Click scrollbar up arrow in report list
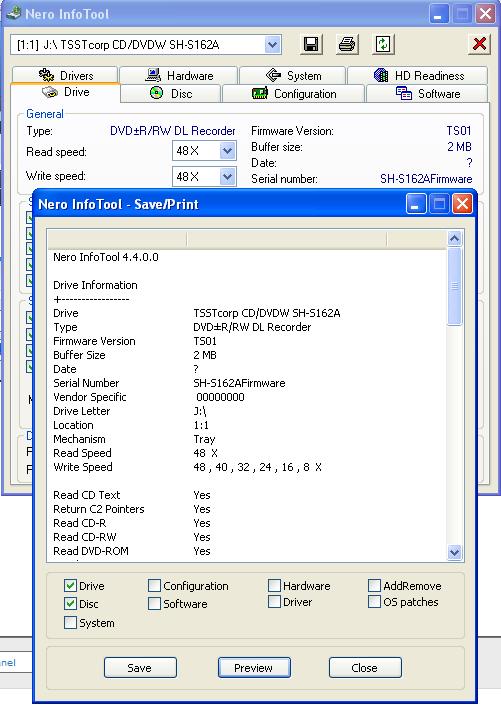This screenshot has height=707, width=501. [x=455, y=238]
